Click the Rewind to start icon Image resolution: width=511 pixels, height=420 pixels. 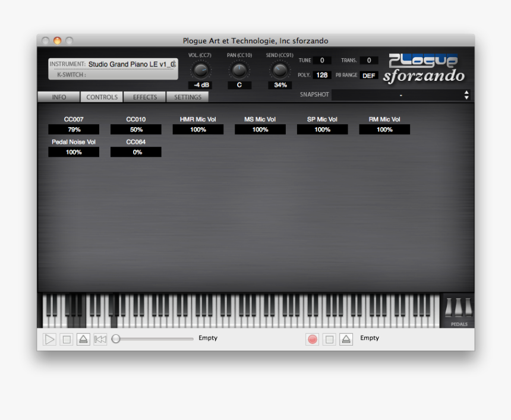tap(100, 339)
